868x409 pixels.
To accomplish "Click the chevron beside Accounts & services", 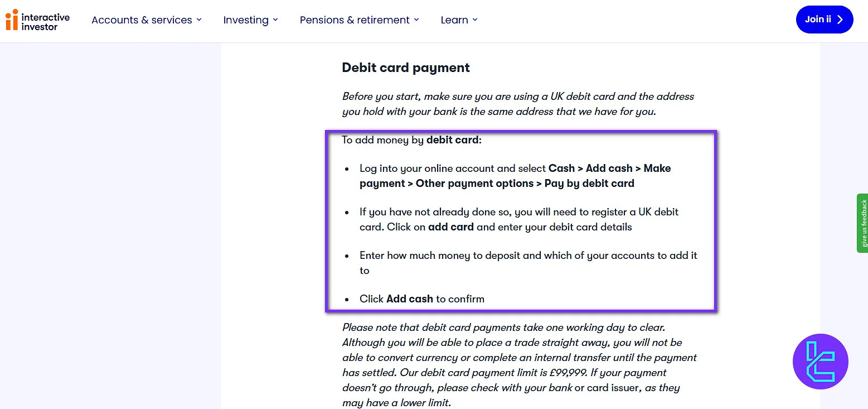I will [x=200, y=20].
